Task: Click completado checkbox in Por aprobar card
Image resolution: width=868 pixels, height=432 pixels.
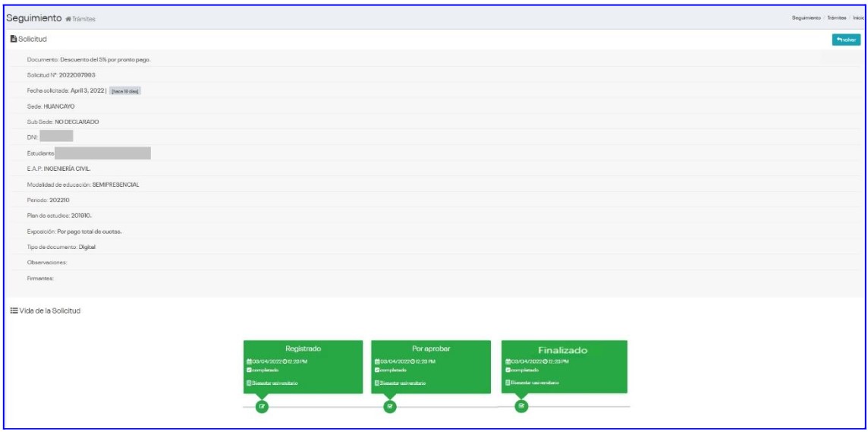Action: (x=377, y=370)
